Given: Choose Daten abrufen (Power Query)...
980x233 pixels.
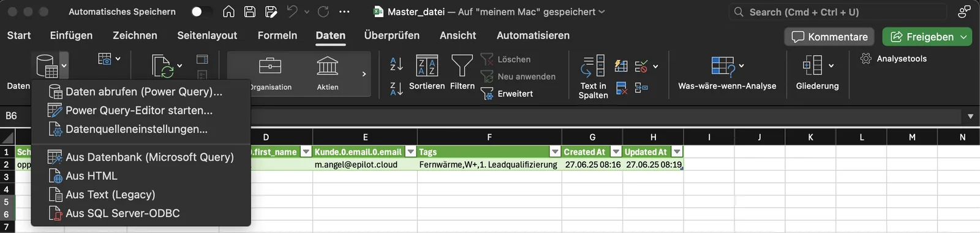Looking at the screenshot, I should click(141, 92).
